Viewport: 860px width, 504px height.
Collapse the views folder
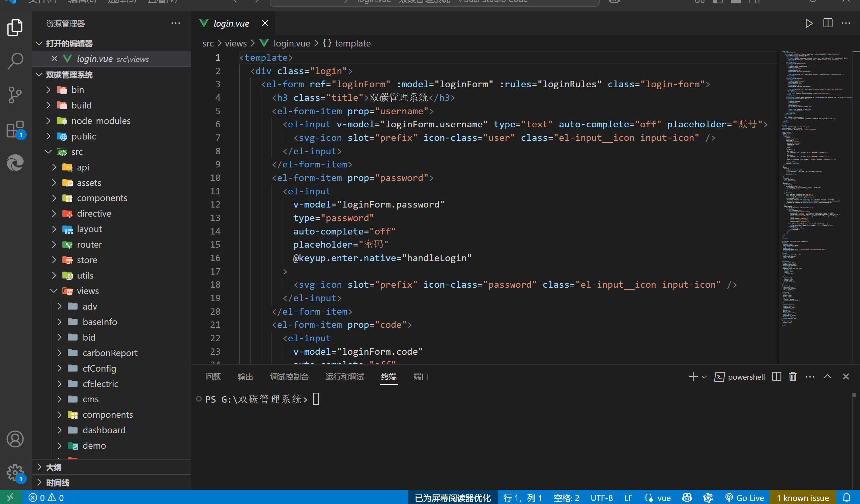[87, 291]
